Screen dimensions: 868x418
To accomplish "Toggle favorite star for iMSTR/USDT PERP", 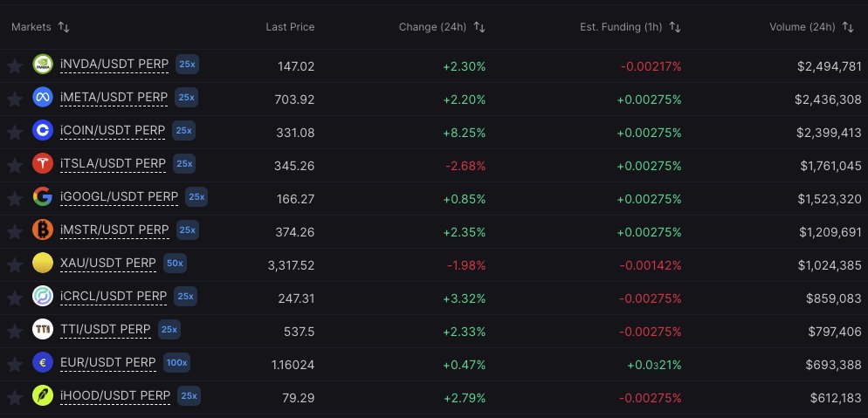I will [x=14, y=232].
